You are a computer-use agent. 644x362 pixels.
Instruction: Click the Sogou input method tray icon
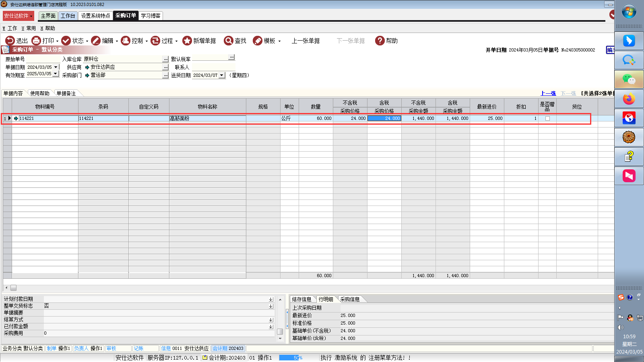pyautogui.click(x=621, y=297)
